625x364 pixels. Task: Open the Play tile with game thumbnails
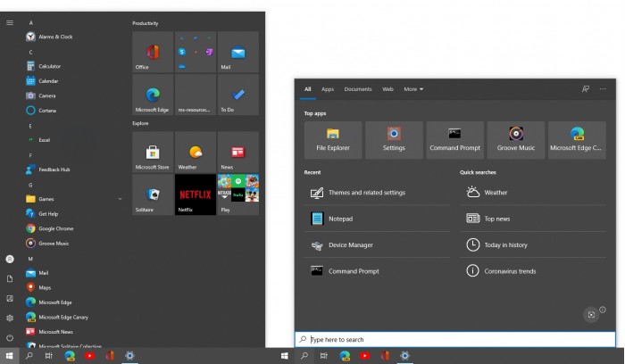238,194
